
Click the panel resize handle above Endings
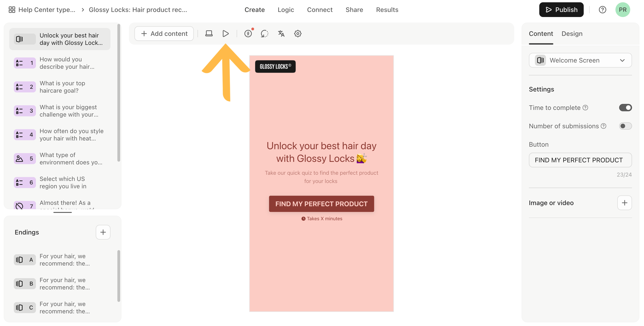coord(63,212)
